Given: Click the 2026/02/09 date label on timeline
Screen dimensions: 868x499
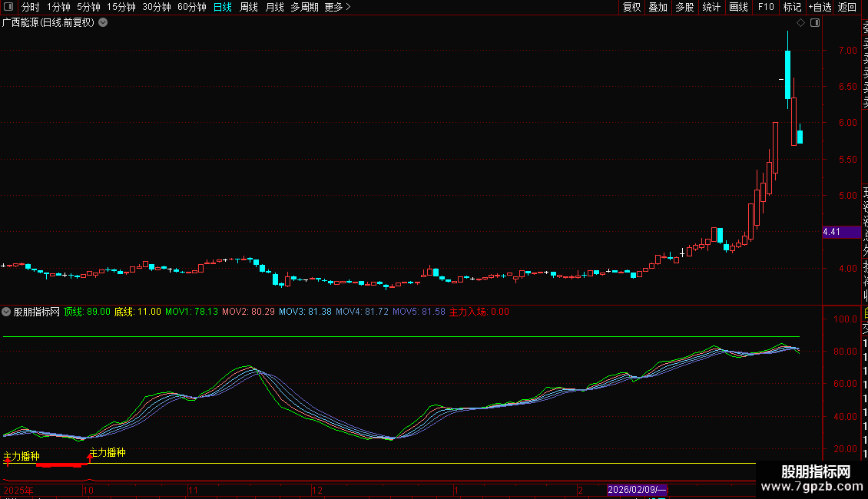Looking at the screenshot, I should [x=637, y=490].
